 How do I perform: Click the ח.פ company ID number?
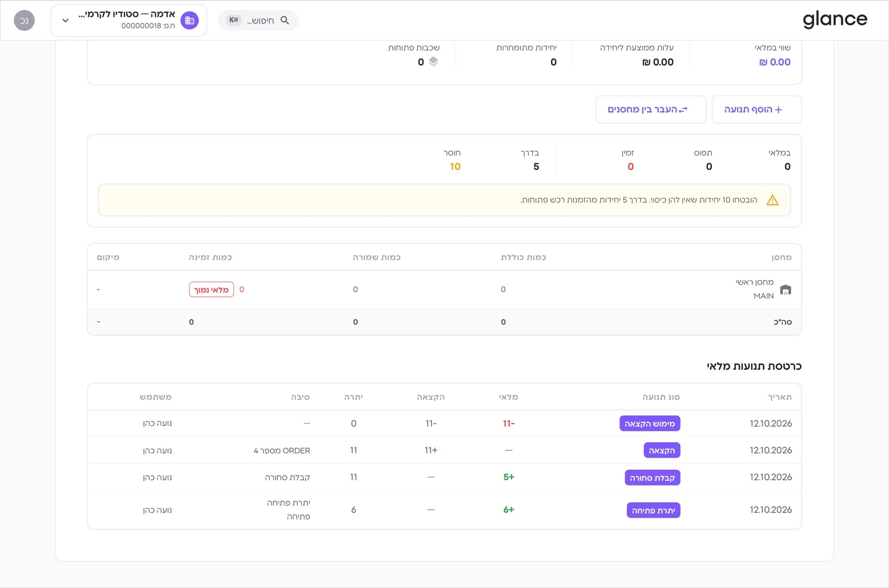(148, 26)
